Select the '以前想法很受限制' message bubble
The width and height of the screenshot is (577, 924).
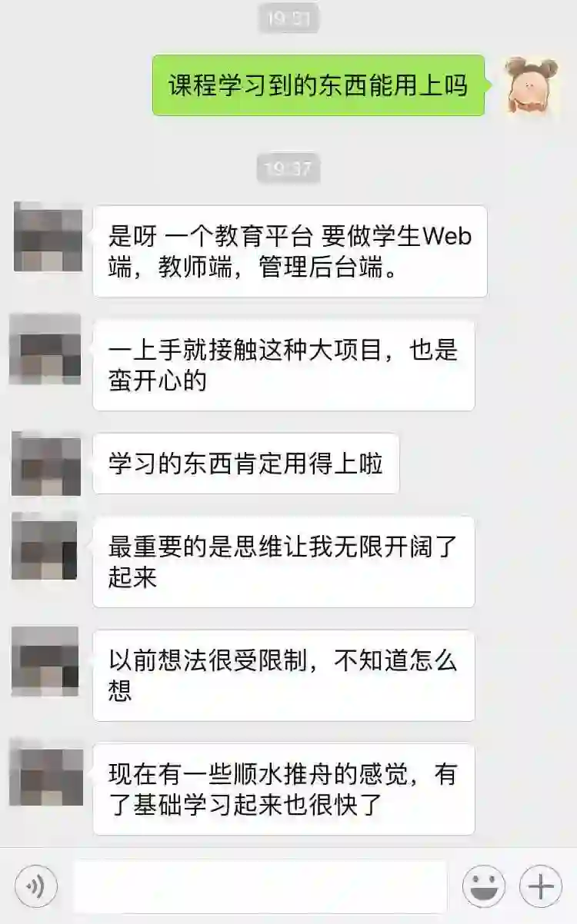(x=284, y=676)
